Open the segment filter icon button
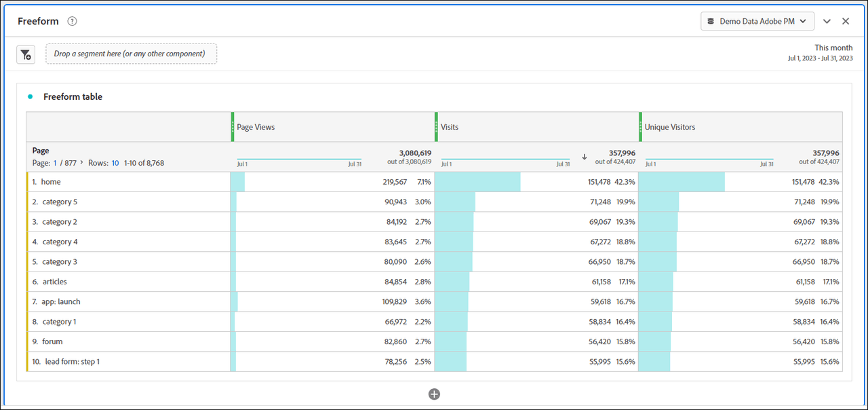 (26, 54)
